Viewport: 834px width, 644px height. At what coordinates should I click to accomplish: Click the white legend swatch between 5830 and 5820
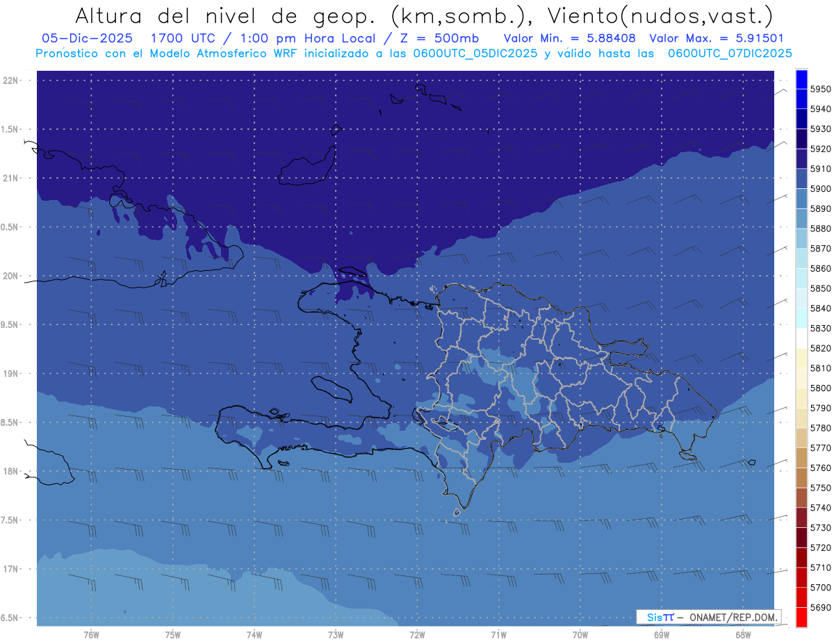click(801, 338)
